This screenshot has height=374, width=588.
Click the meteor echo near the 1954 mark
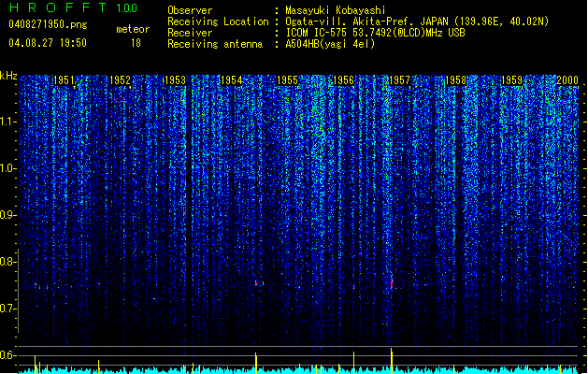256,283
